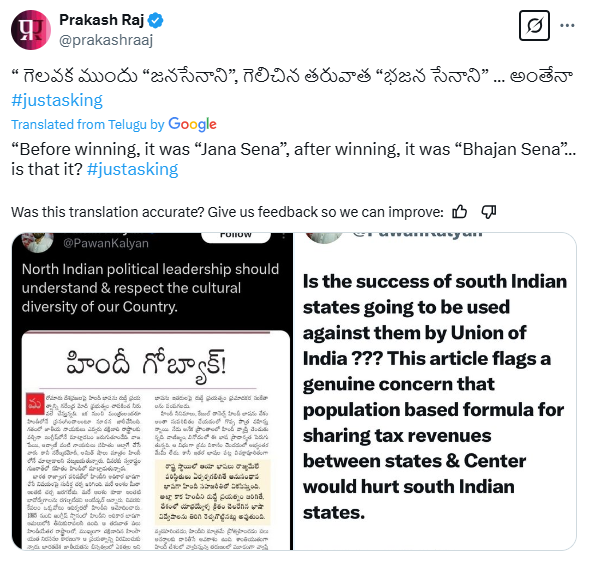Open the right image about south Indian states

coord(435,391)
